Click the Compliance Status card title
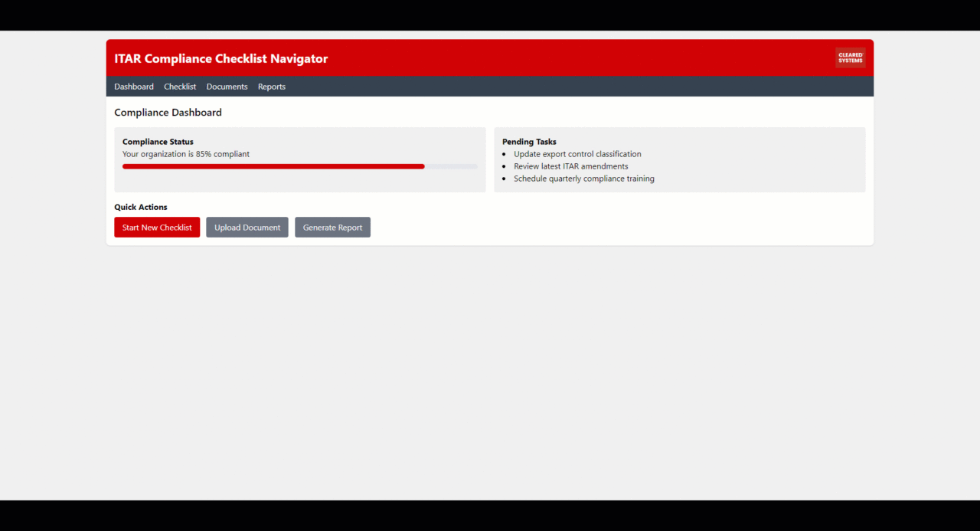This screenshot has height=531, width=980. coord(158,142)
